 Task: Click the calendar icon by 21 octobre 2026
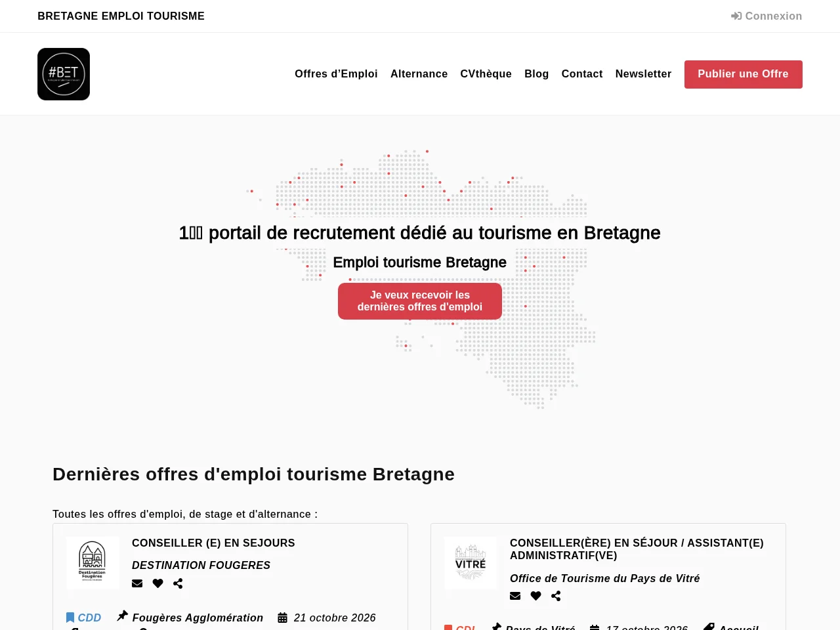coord(282,618)
